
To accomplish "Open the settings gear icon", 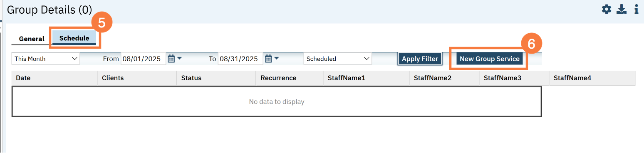I will tap(607, 9).
